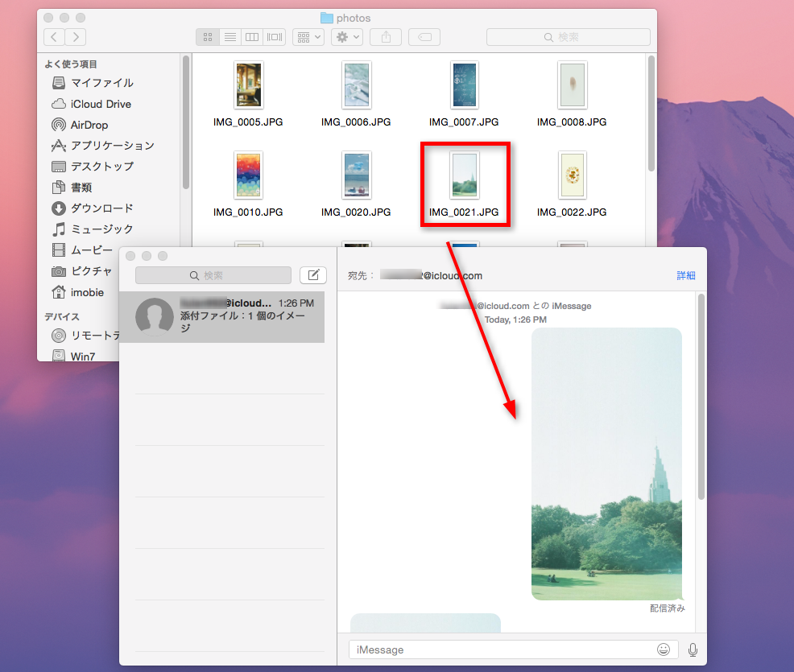Switch Finder to list view

(x=230, y=37)
